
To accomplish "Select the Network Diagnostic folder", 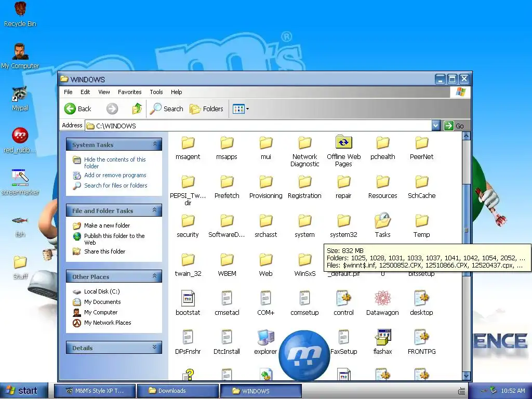I will tap(304, 152).
